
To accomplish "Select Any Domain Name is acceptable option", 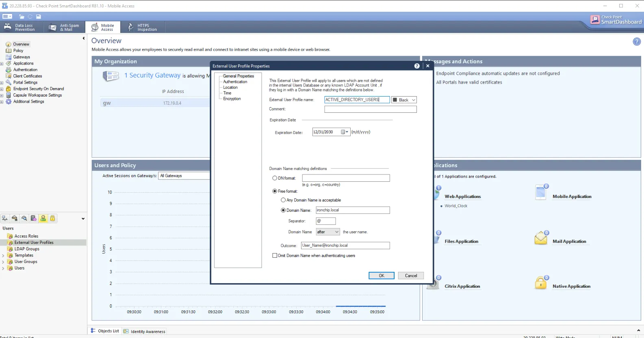I will coord(283,200).
